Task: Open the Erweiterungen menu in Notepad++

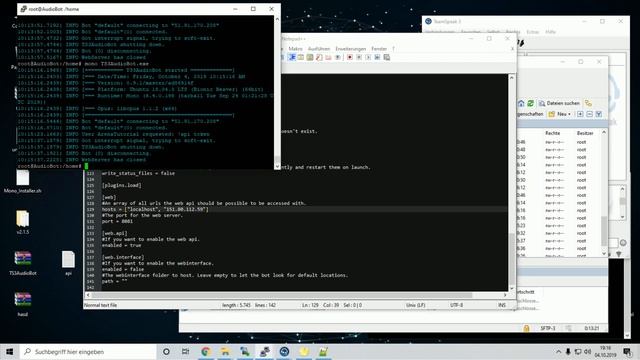Action: pos(351,49)
